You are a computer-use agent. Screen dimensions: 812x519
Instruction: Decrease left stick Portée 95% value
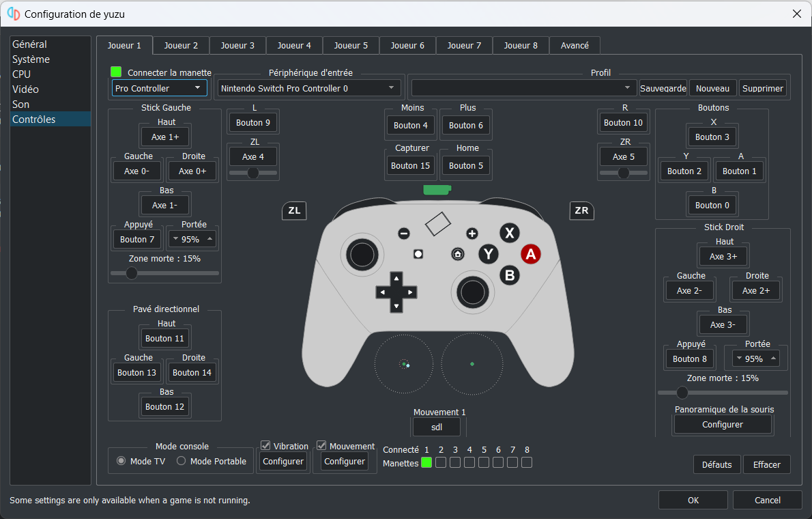(x=175, y=239)
